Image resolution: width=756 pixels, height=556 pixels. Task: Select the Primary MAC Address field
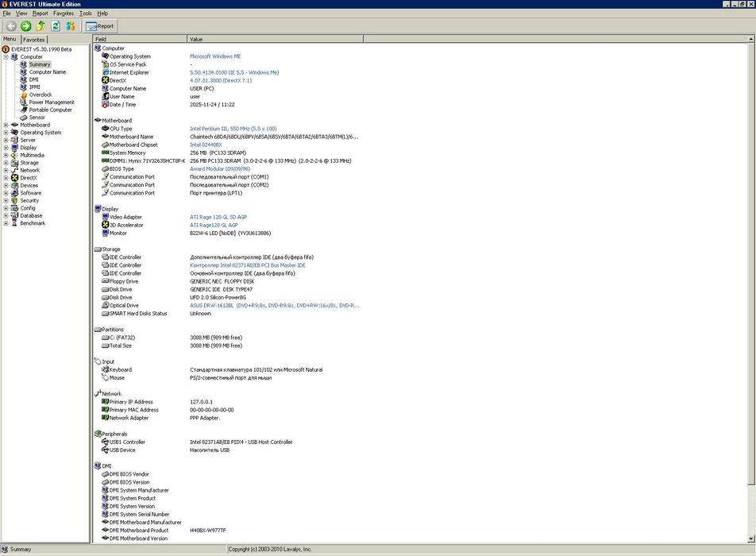134,410
